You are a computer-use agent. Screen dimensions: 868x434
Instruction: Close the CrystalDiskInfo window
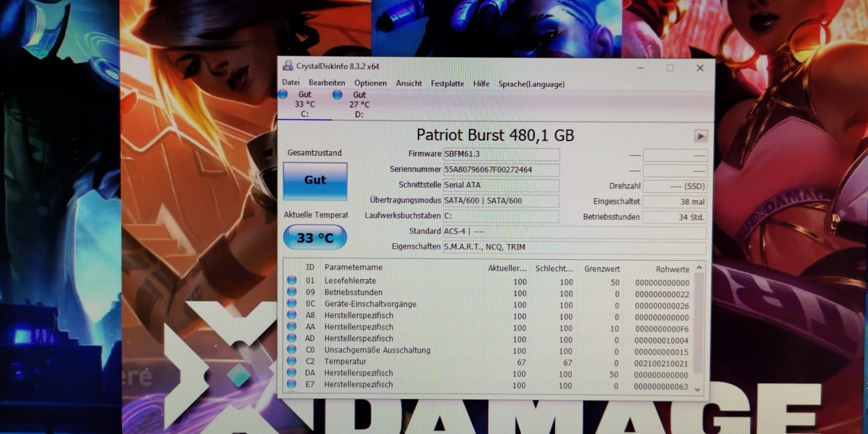pyautogui.click(x=700, y=68)
